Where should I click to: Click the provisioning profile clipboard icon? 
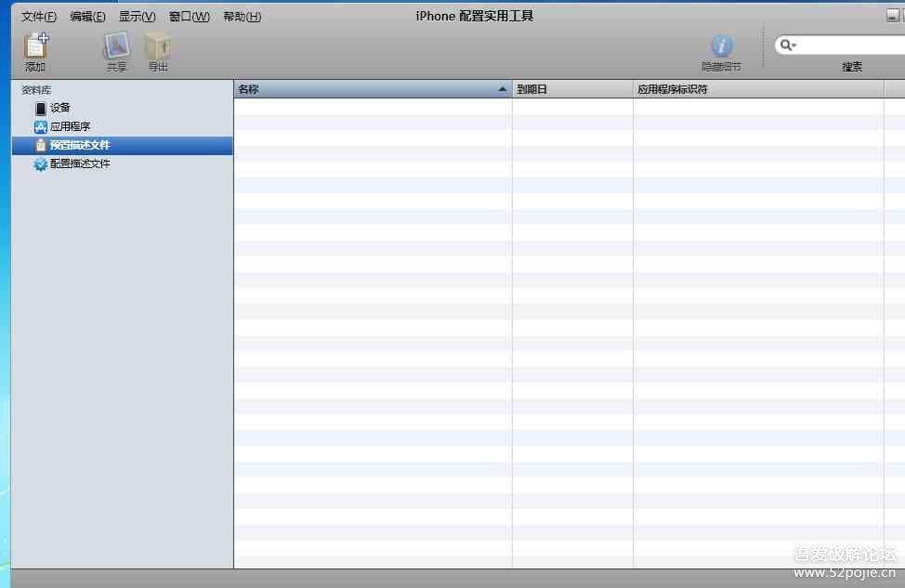coord(40,146)
